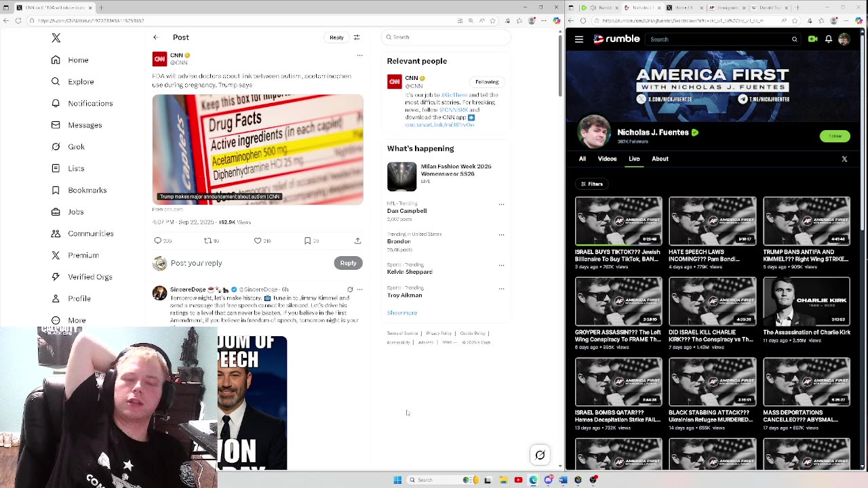Screen dimensions: 868x488
Task: Open Home in the X sidebar
Action: point(70,60)
